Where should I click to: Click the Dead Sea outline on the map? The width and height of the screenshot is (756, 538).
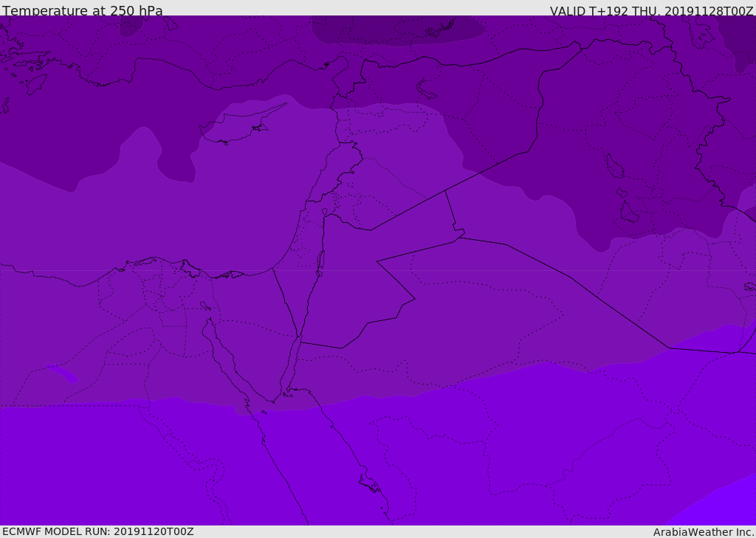coord(320,263)
